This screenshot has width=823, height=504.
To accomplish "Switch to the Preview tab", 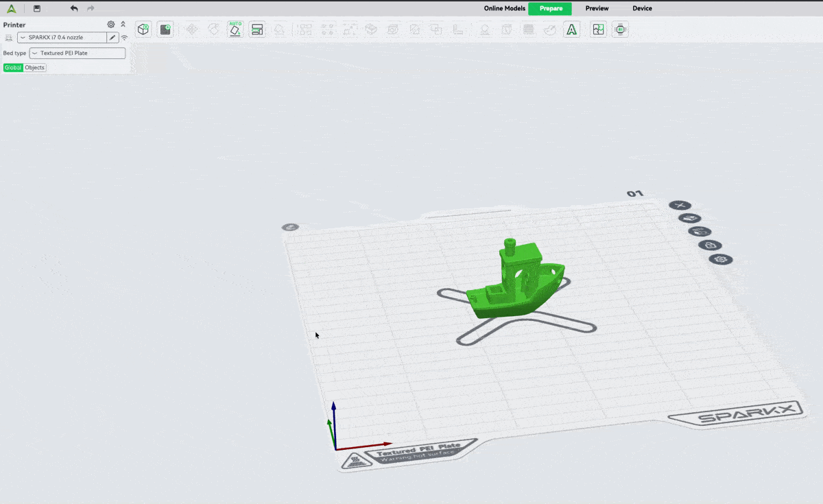I will click(597, 8).
